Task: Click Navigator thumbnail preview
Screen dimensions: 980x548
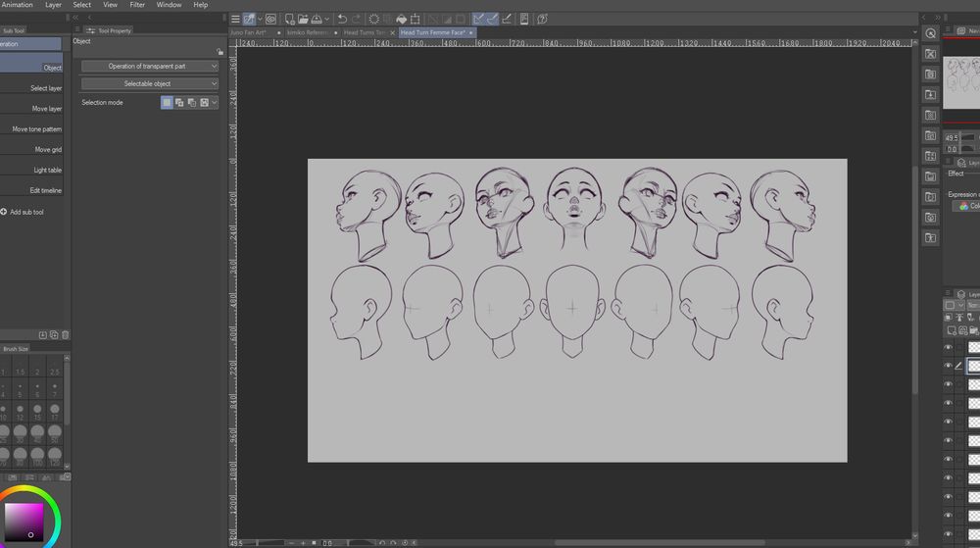Action: [x=961, y=82]
